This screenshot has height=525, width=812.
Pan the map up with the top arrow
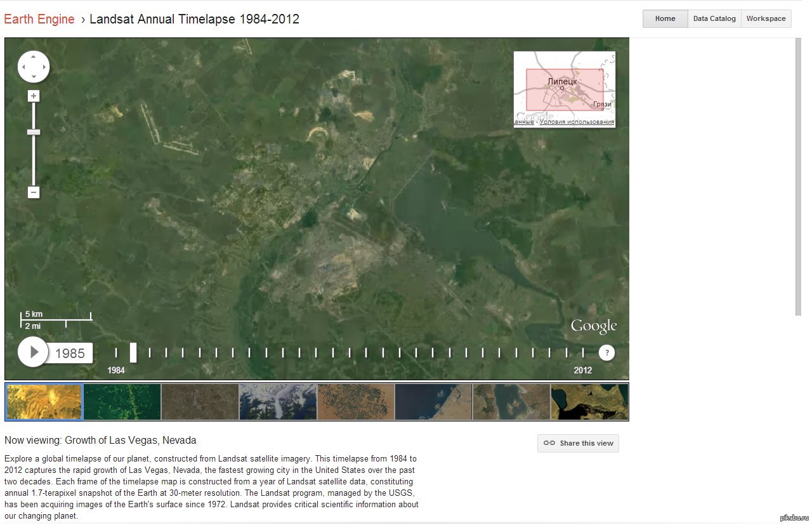coord(34,57)
